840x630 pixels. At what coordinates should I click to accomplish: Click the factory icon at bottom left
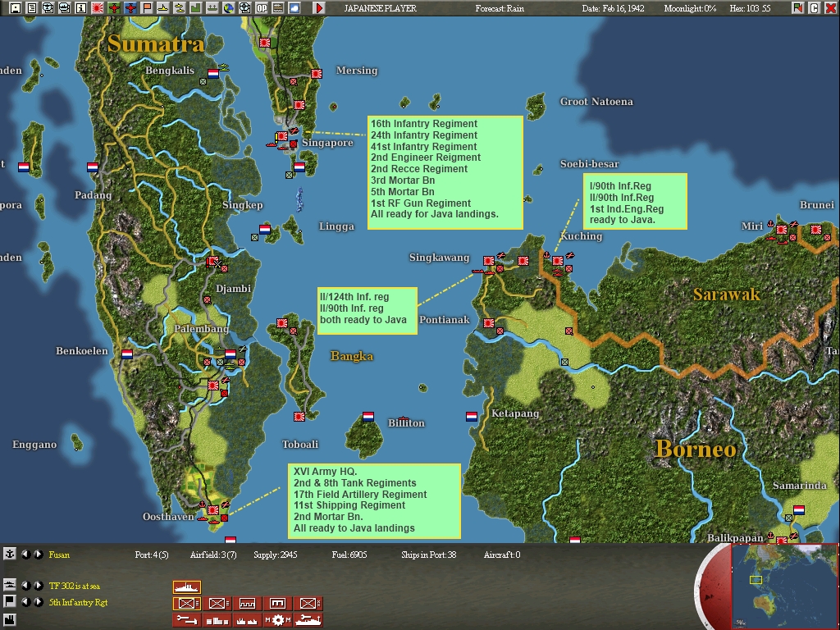click(10, 620)
